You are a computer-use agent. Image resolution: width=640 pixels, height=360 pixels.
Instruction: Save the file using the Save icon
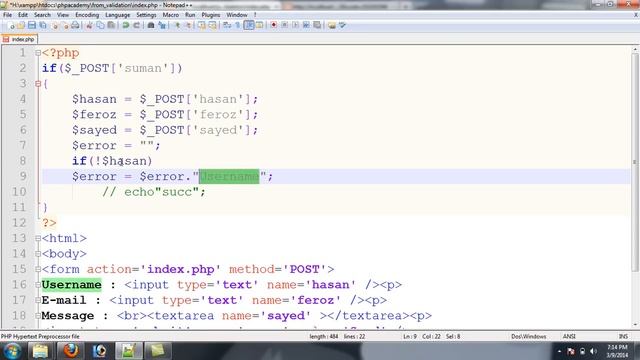[32, 25]
